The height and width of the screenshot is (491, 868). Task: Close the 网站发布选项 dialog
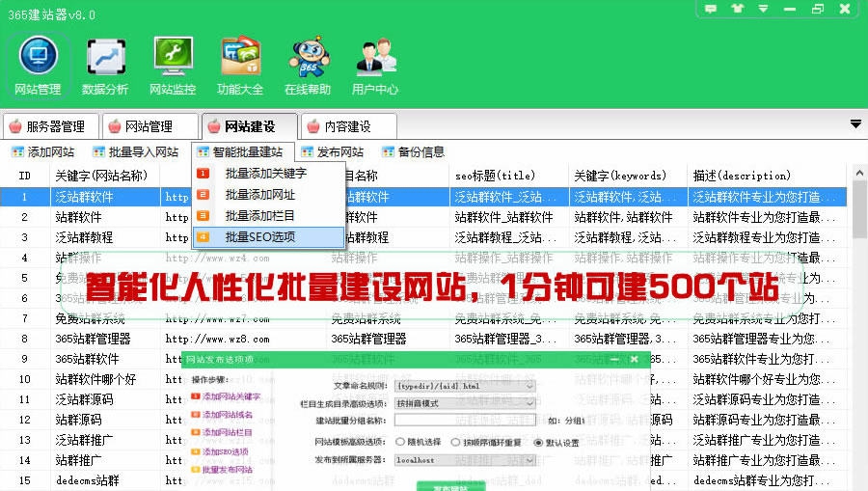(635, 359)
